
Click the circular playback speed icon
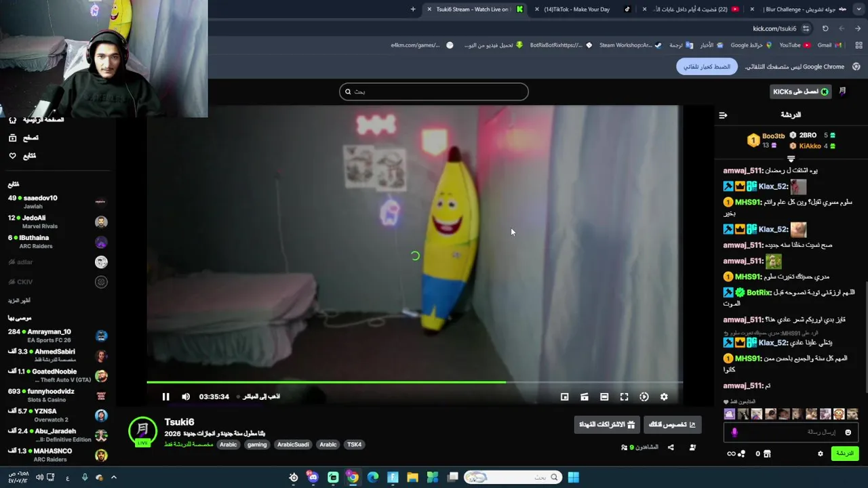(644, 397)
